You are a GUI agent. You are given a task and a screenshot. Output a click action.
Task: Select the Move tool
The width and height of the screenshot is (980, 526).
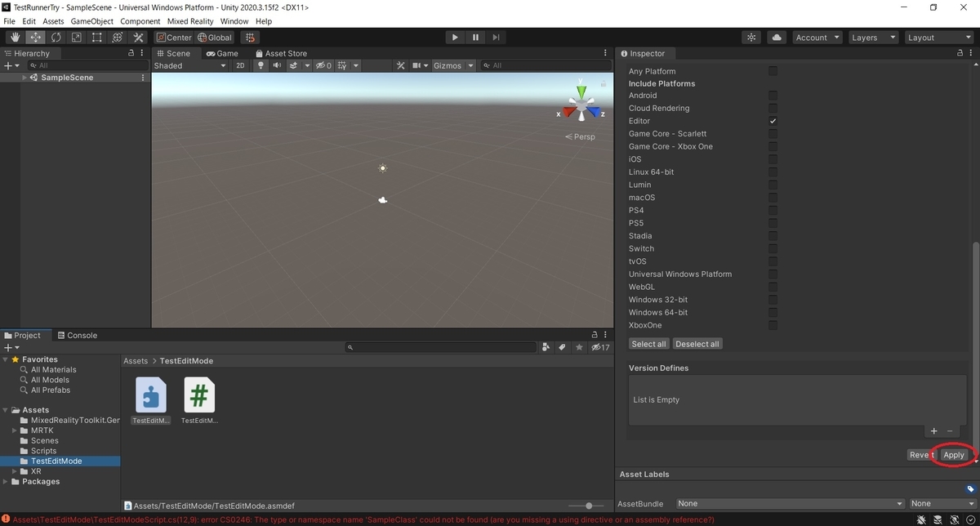click(35, 37)
